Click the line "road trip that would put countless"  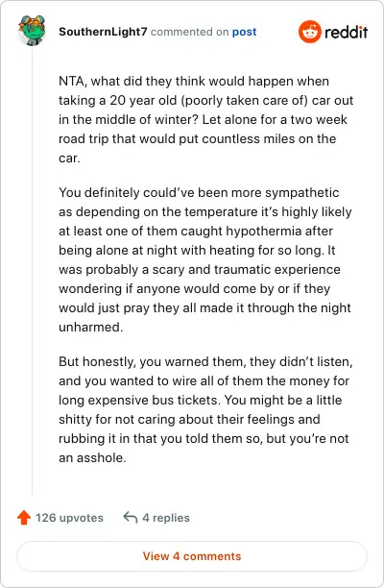point(198,138)
